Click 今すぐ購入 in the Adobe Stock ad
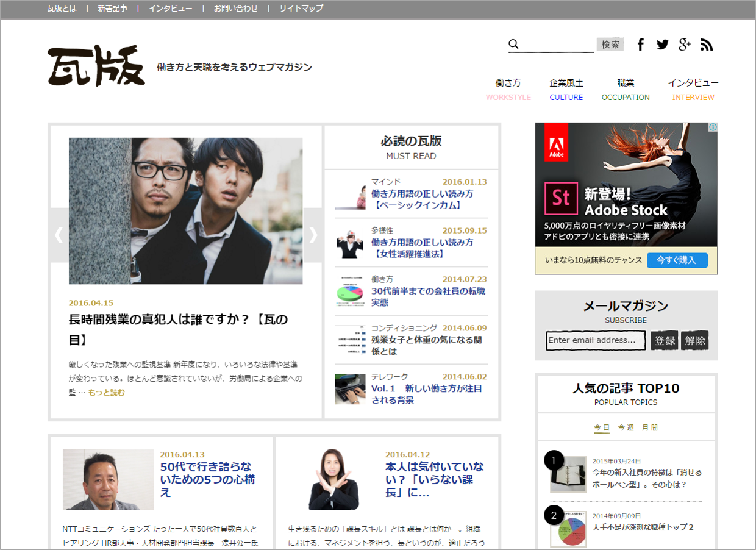The height and width of the screenshot is (550, 756). 677,260
